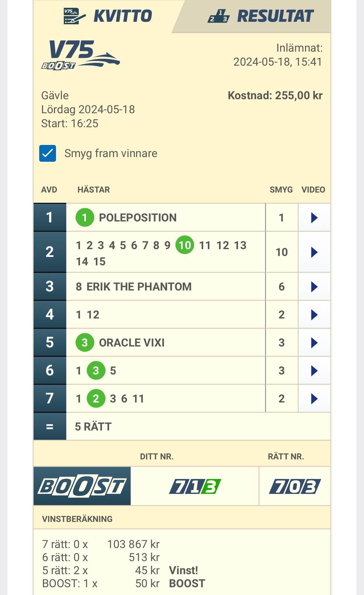This screenshot has height=595, width=364.
Task: Play video for race 3
Action: tap(314, 286)
